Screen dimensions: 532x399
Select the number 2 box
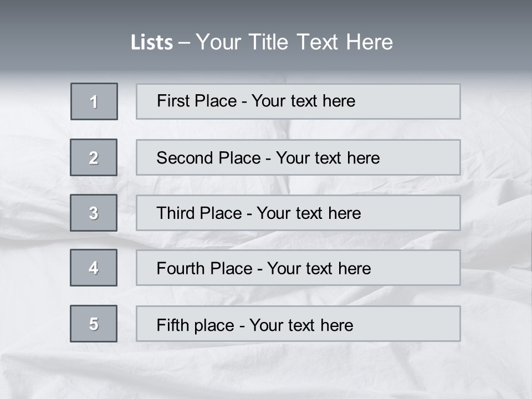[x=94, y=157]
